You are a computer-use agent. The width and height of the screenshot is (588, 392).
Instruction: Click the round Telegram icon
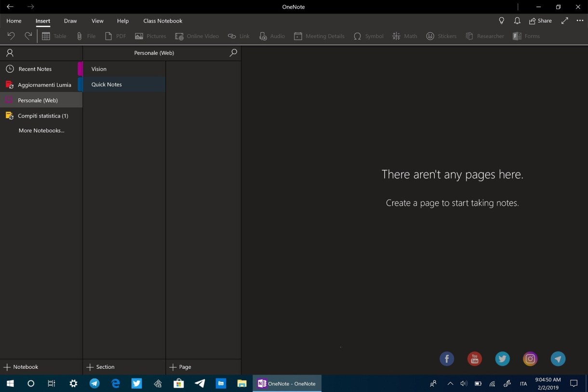click(558, 358)
